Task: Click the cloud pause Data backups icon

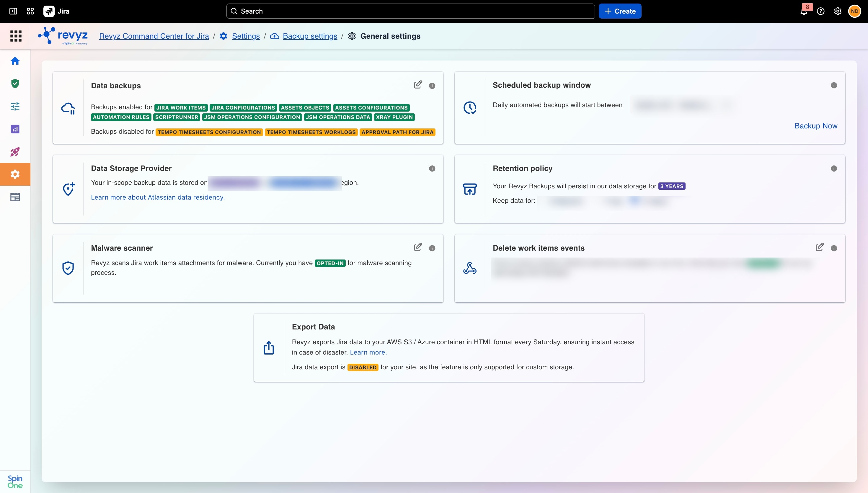Action: point(68,108)
